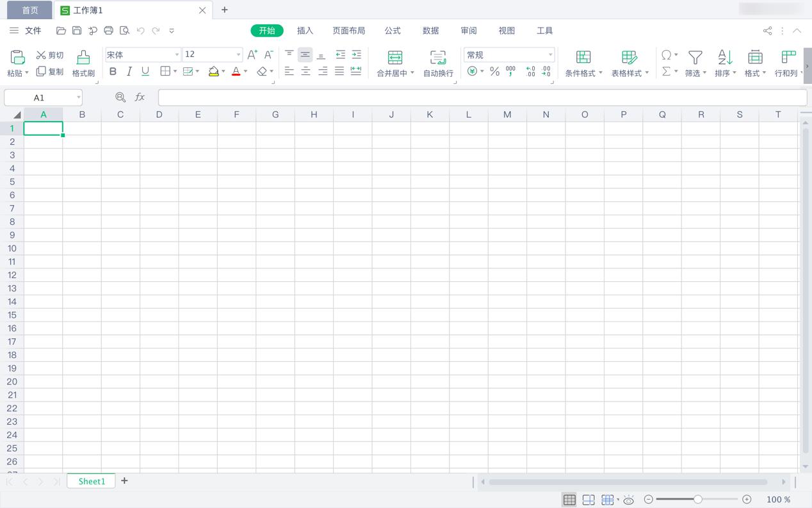812x508 pixels.
Task: Click the Open file folder icon
Action: tap(61, 31)
